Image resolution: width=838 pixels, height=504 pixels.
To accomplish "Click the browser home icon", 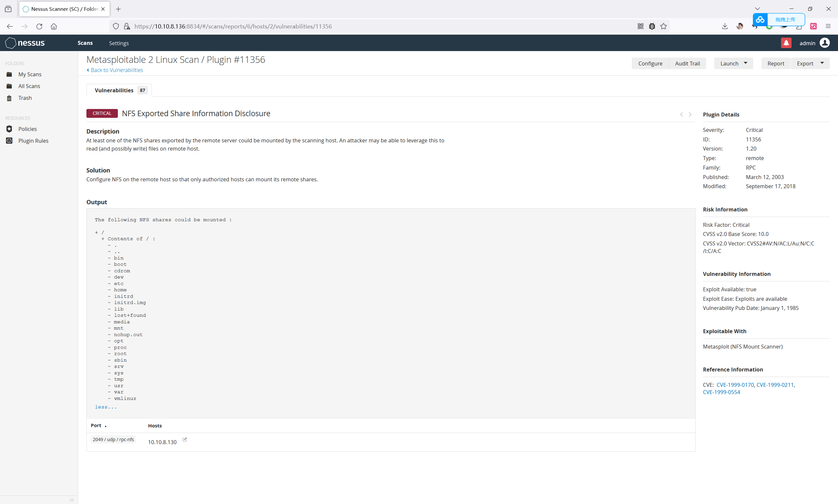I will coord(54,26).
